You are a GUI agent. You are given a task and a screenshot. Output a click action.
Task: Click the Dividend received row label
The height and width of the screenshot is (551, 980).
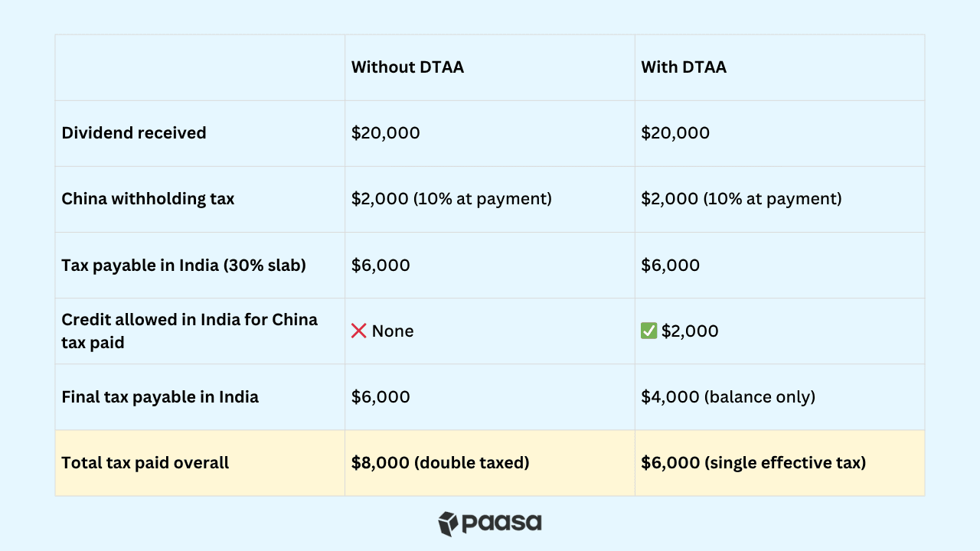pyautogui.click(x=134, y=133)
